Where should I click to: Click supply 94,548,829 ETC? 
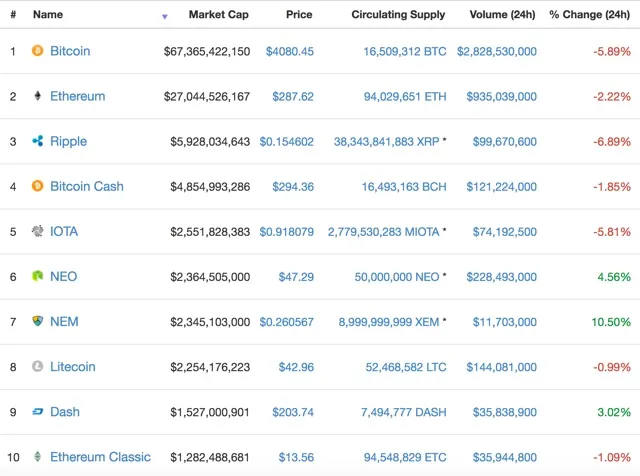tap(405, 457)
